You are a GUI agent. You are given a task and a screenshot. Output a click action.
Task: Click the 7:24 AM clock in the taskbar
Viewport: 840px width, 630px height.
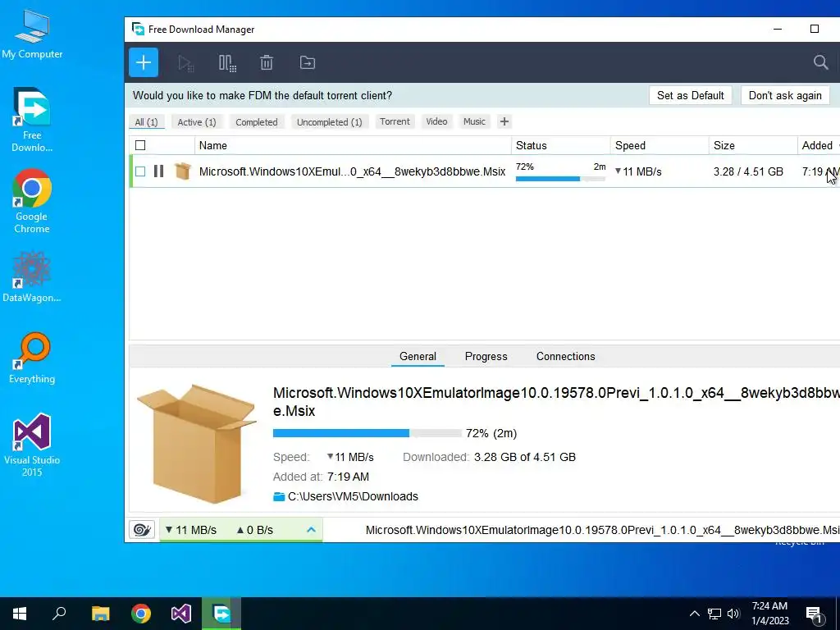coord(769,606)
